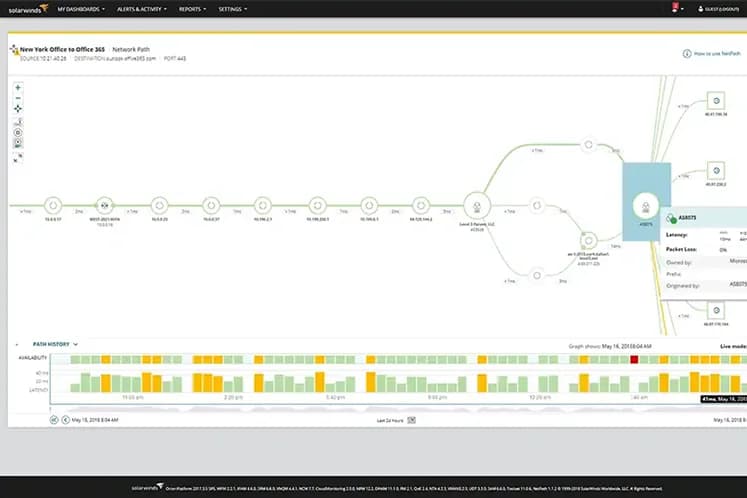747x498 pixels.
Task: Select the middle branch node right of Level 3
Action: pos(537,205)
